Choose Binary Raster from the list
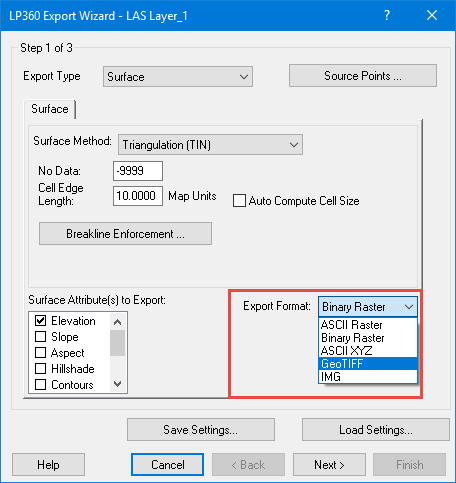Screen dimensions: 456x483 coord(368,338)
